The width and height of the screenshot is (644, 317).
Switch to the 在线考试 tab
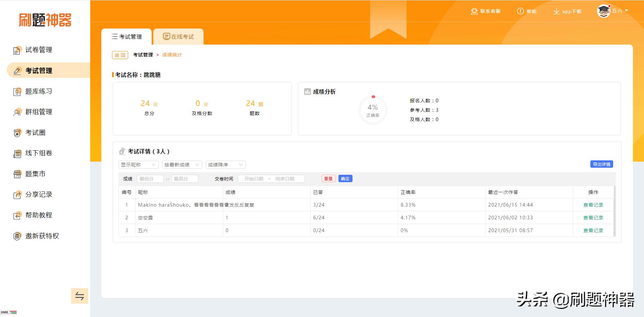(178, 37)
